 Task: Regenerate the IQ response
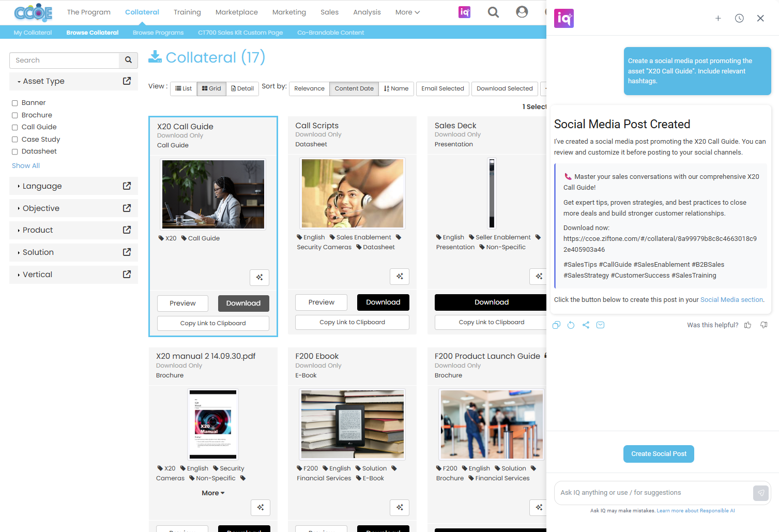[x=571, y=325]
